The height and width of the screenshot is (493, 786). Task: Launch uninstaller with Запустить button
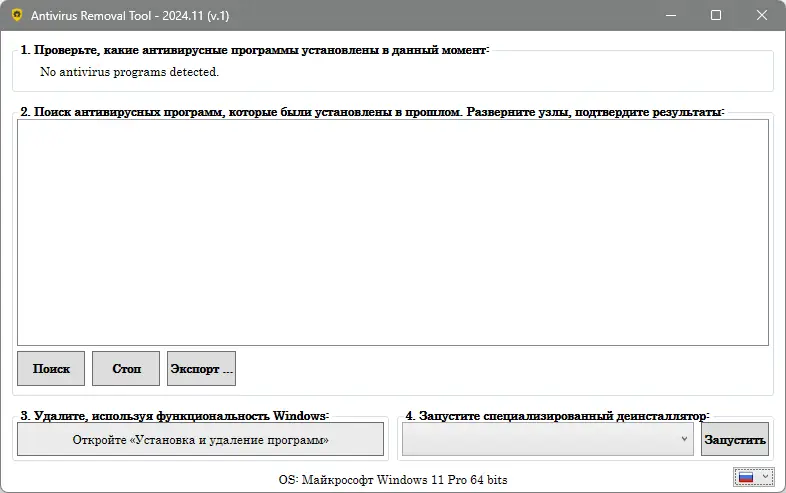[x=734, y=439]
